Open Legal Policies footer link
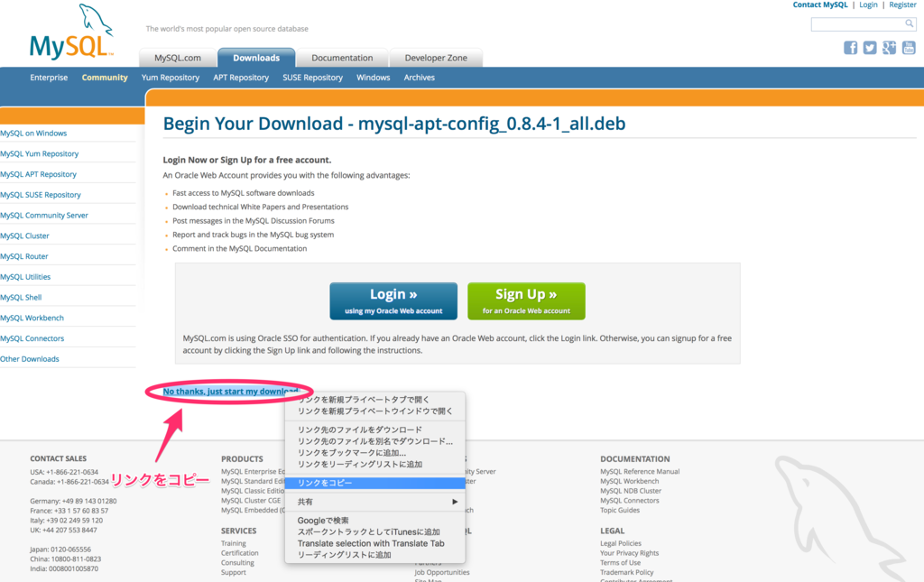Image resolution: width=924 pixels, height=582 pixels. point(621,543)
